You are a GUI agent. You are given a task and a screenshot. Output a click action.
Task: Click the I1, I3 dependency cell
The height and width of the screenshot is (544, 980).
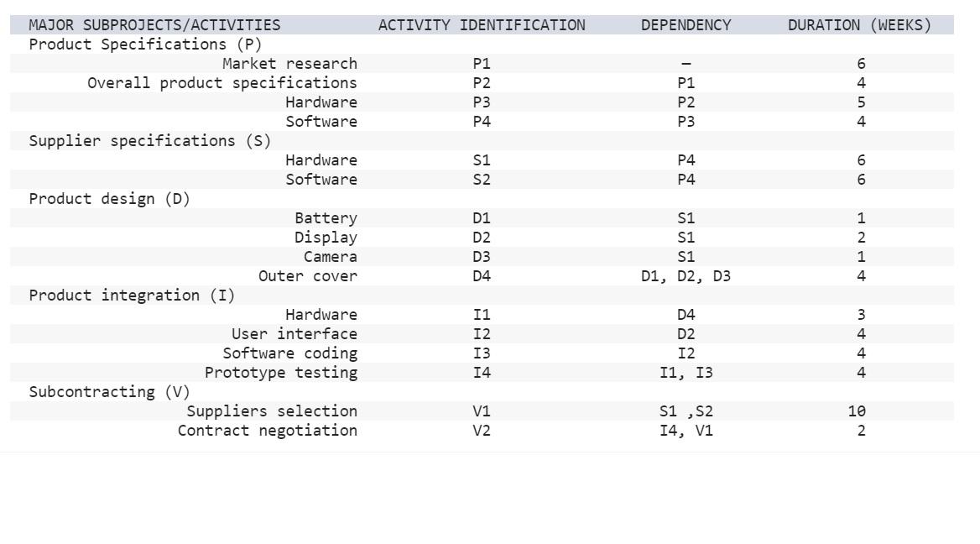pyautogui.click(x=685, y=373)
